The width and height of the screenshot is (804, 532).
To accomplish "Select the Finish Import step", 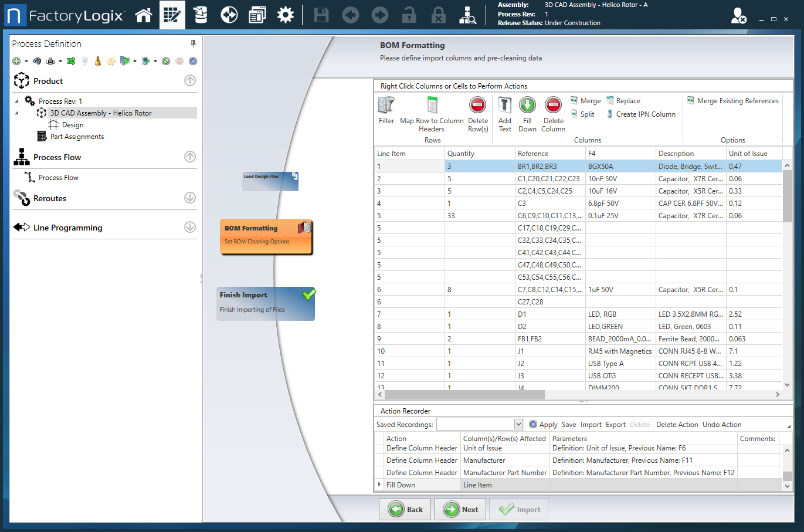I will click(266, 303).
